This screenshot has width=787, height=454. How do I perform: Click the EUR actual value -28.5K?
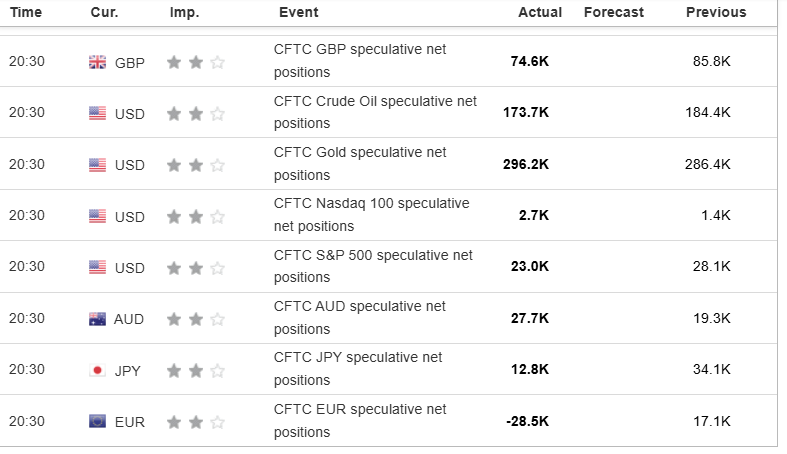tap(528, 422)
